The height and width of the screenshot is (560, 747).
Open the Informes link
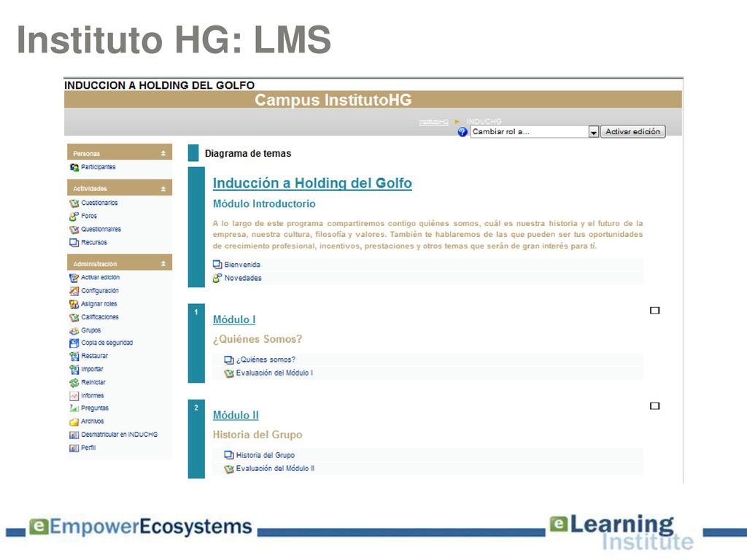click(x=93, y=396)
